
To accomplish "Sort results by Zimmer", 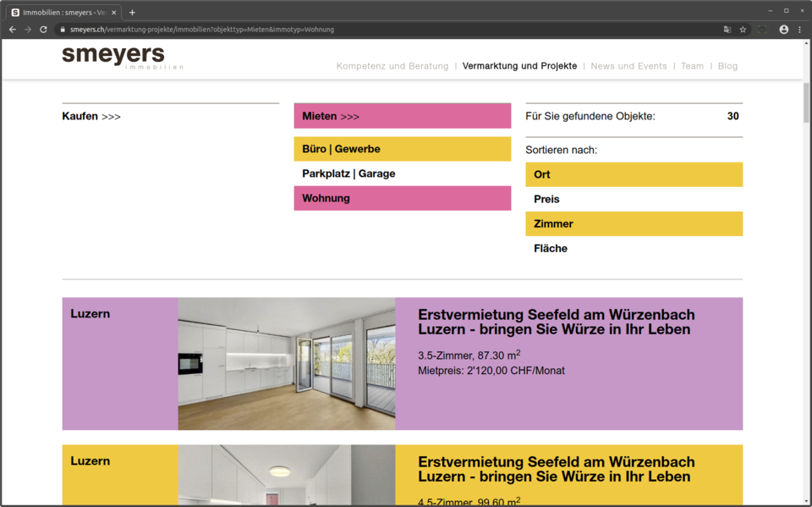I will 634,224.
